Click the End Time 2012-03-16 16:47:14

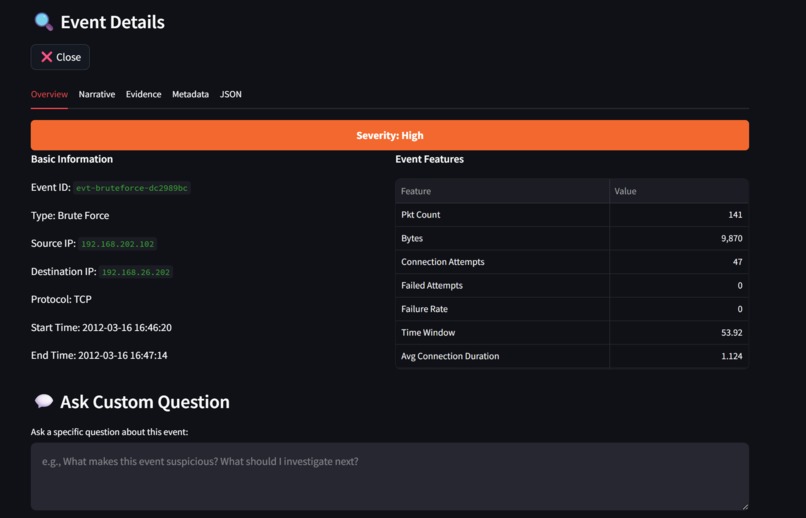99,356
